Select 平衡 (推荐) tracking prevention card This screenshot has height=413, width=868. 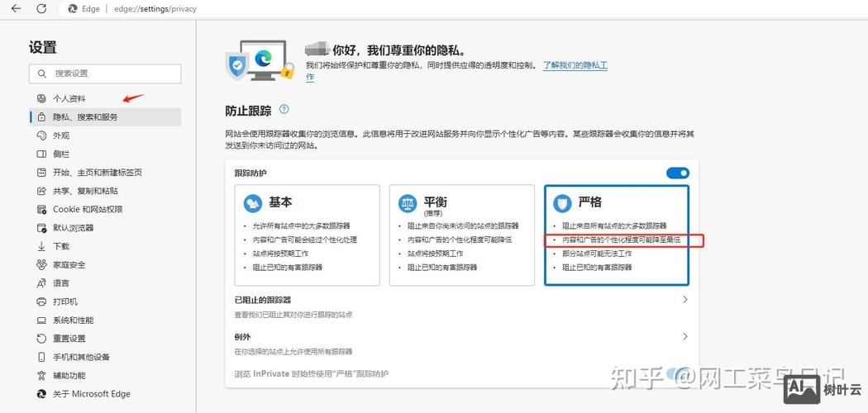click(x=461, y=235)
